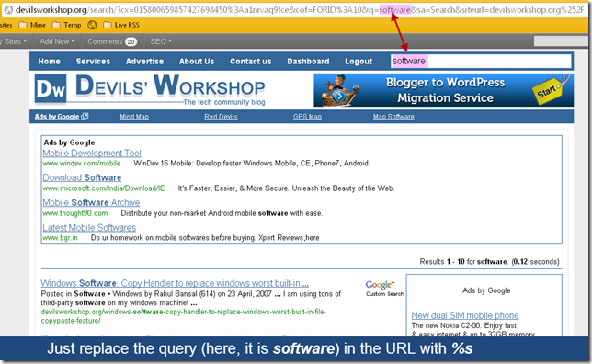Open the Dashboard link
The width and height of the screenshot is (592, 364).
click(308, 62)
